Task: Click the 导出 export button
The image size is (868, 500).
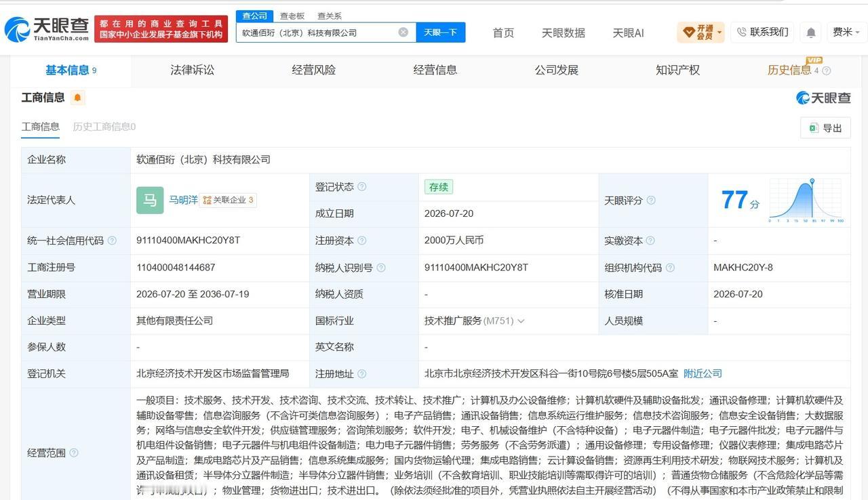Action: pos(825,128)
